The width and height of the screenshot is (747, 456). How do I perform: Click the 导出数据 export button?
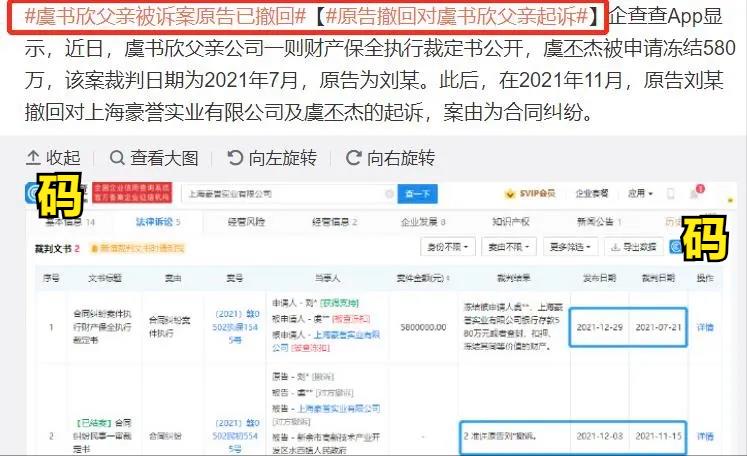point(634,247)
